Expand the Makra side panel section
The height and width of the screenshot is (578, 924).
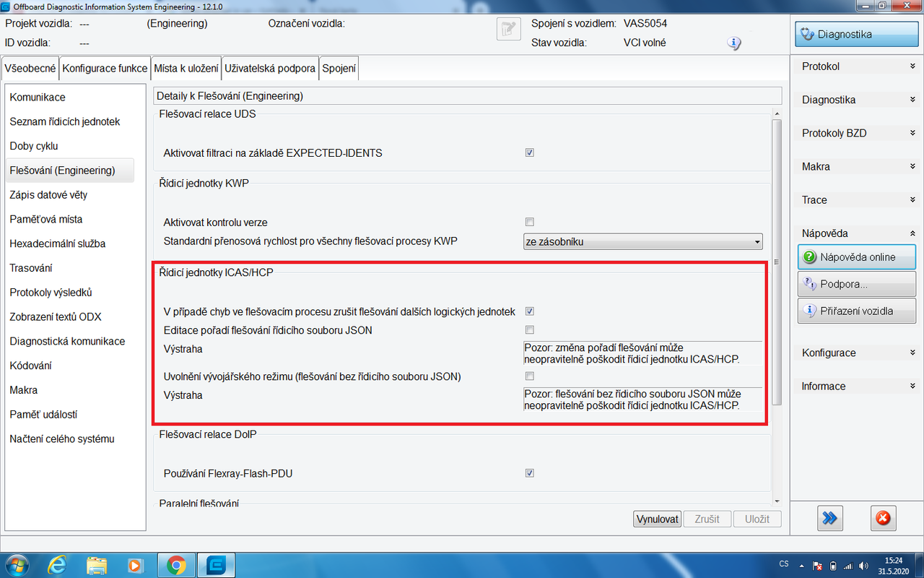[856, 166]
